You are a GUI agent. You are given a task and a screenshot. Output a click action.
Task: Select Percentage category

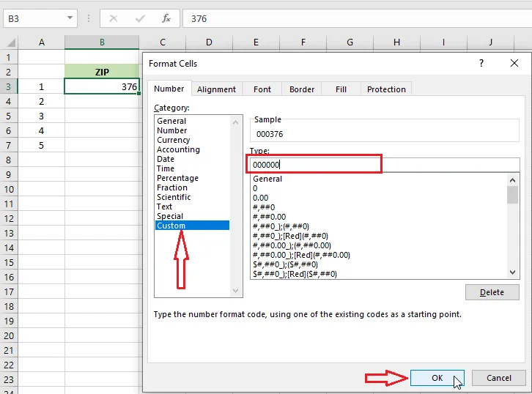193,178
